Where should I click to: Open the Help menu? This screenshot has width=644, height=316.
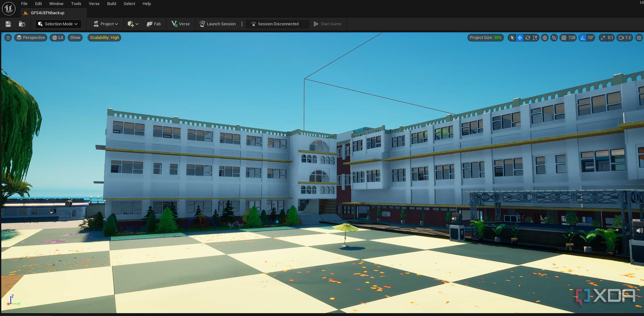(x=146, y=4)
